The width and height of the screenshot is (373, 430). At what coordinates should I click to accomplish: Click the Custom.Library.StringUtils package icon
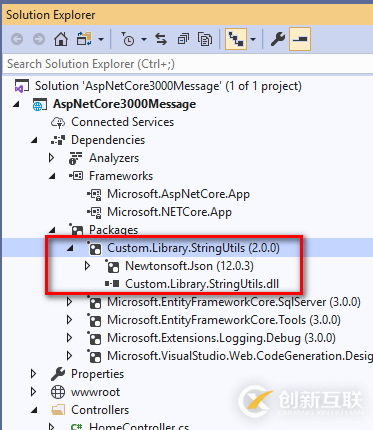95,248
